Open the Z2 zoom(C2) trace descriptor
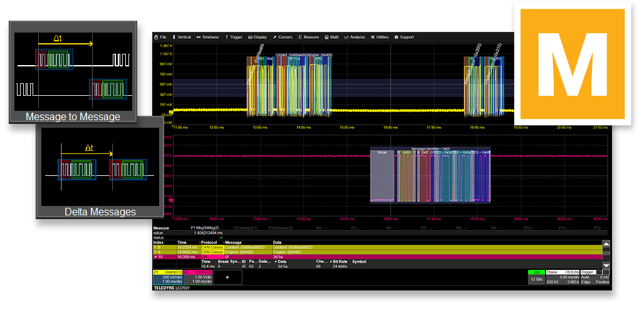Screen dimensions: 644x313 (197, 277)
